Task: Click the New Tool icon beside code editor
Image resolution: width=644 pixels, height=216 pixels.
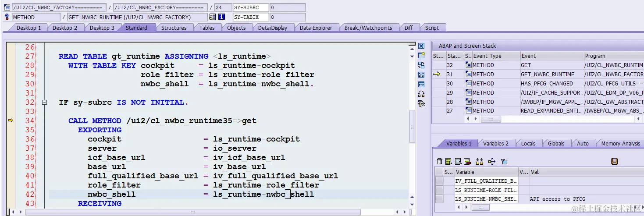Action: (421, 56)
